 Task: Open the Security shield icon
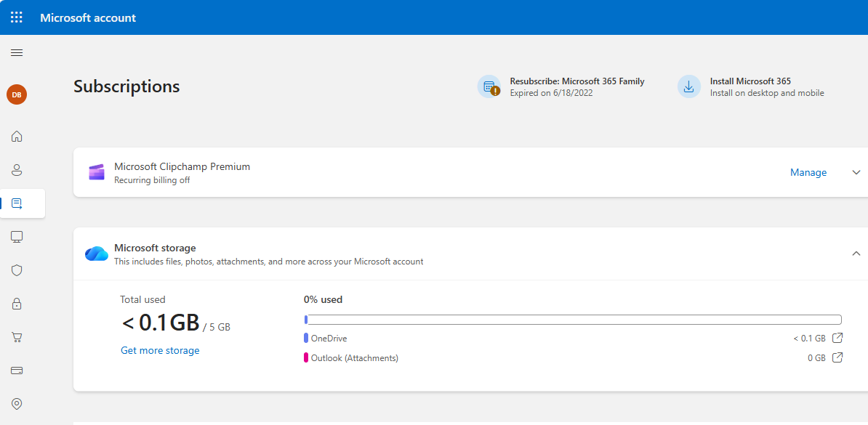[x=17, y=270]
